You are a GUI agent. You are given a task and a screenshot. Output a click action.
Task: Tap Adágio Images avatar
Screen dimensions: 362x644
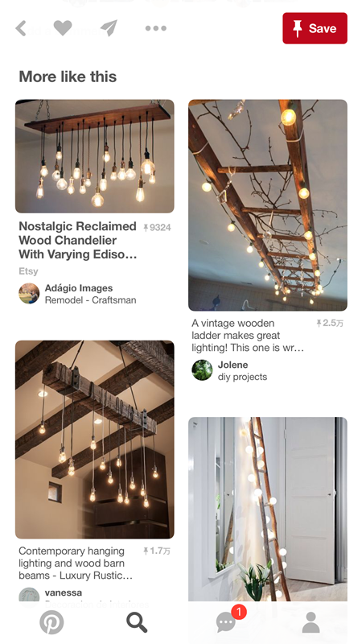click(29, 294)
